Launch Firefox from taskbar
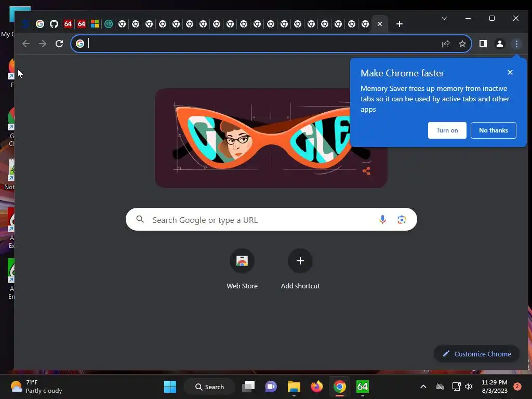532x399 pixels. 316,387
